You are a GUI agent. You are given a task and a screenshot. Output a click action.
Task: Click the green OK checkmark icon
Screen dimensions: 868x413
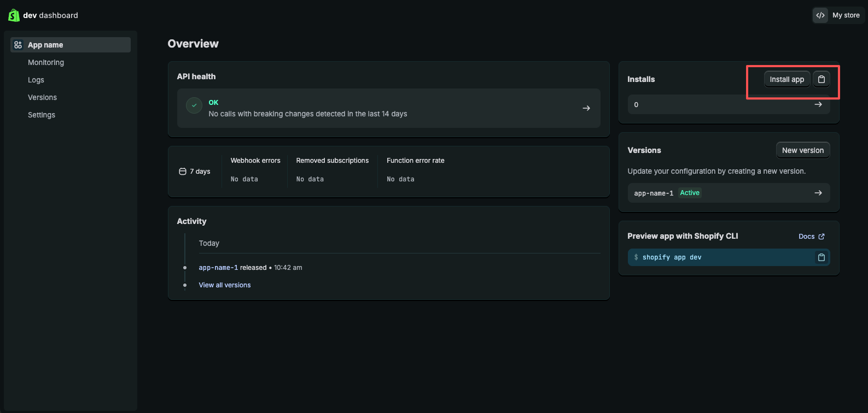tap(194, 105)
